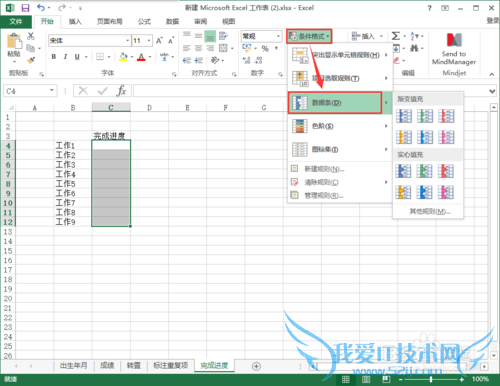Toggle Underline formatting
500x386 pixels.
(77, 57)
